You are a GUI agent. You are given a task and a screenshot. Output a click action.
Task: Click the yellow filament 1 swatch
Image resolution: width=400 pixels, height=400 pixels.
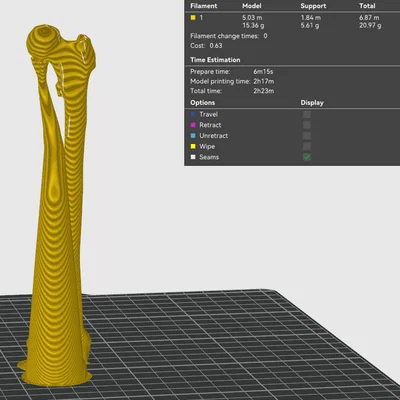[193, 18]
